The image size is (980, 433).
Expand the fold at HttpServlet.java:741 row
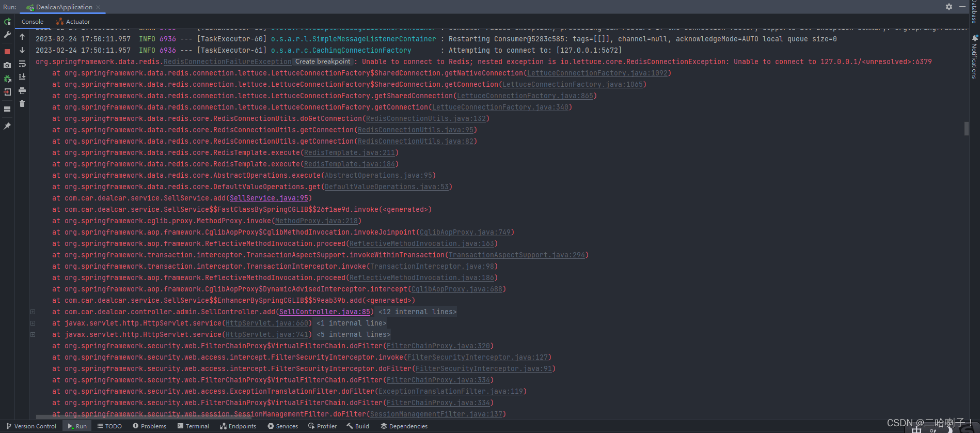[x=33, y=335]
